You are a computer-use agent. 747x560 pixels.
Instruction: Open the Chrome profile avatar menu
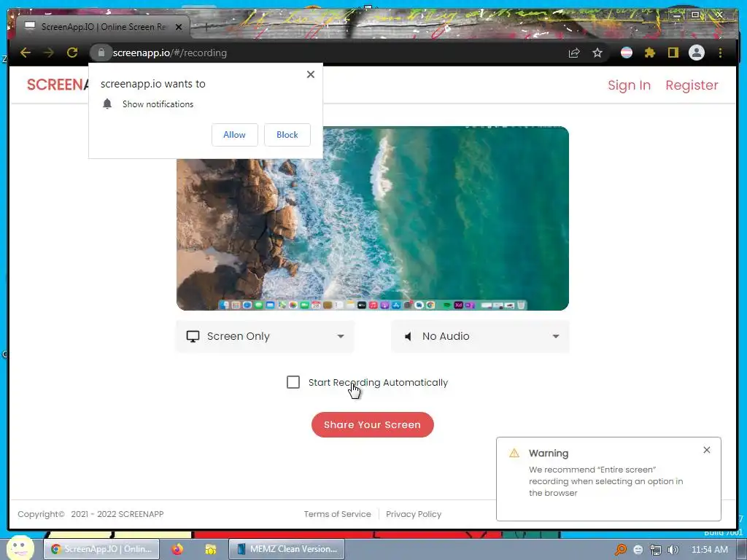point(697,52)
